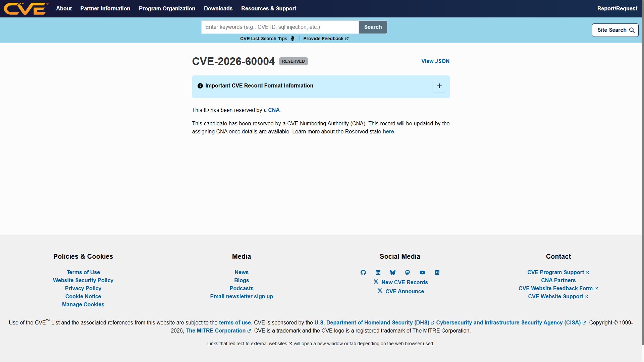644x362 pixels.
Task: Open CVE List Search Tips
Action: click(x=264, y=39)
